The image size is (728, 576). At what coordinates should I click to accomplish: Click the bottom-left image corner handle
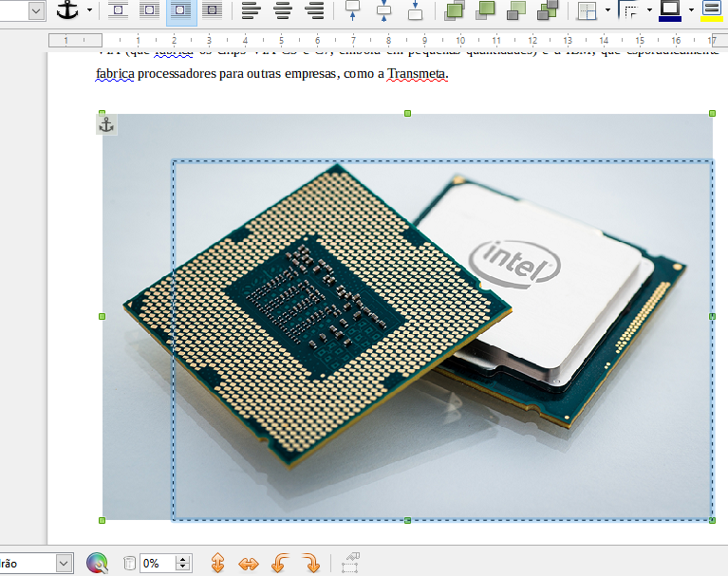tap(103, 520)
